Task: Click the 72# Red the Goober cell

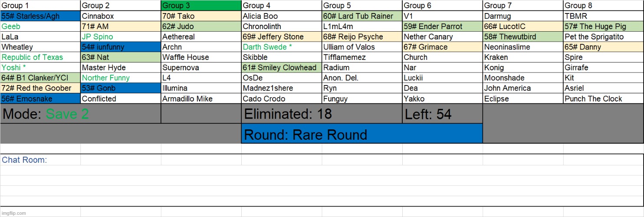Action: point(40,88)
